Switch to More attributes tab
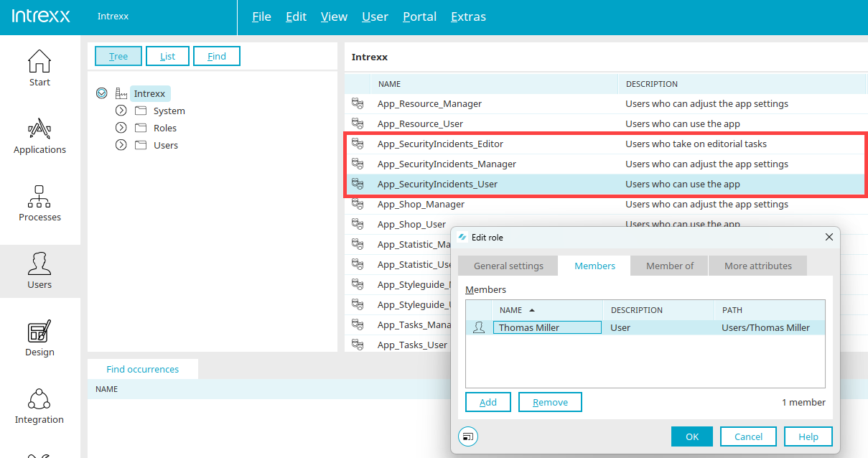 [x=757, y=266]
